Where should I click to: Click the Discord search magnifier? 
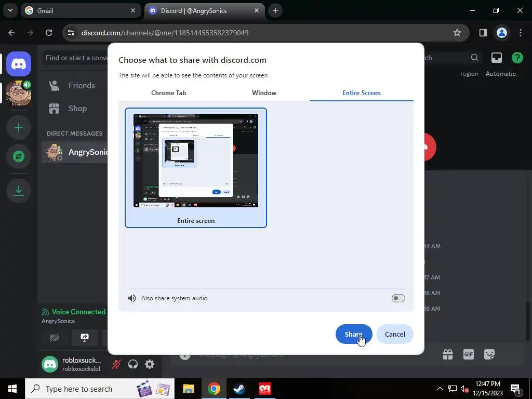click(475, 58)
